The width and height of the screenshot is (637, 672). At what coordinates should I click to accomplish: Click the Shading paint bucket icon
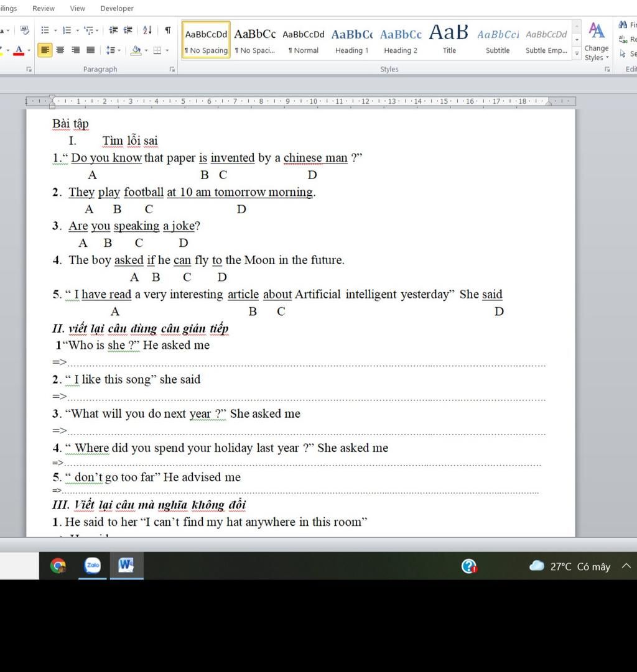[136, 50]
